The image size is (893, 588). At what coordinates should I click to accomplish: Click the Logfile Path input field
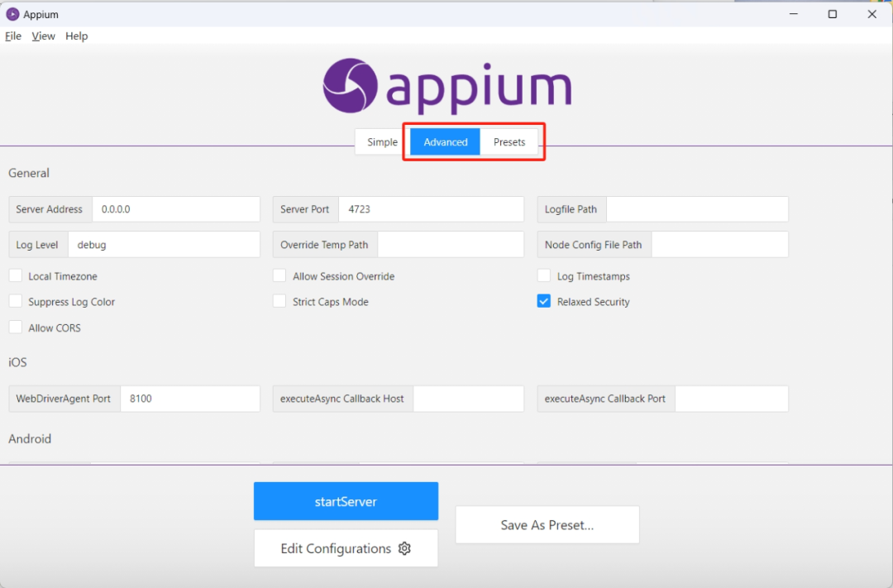pos(697,209)
